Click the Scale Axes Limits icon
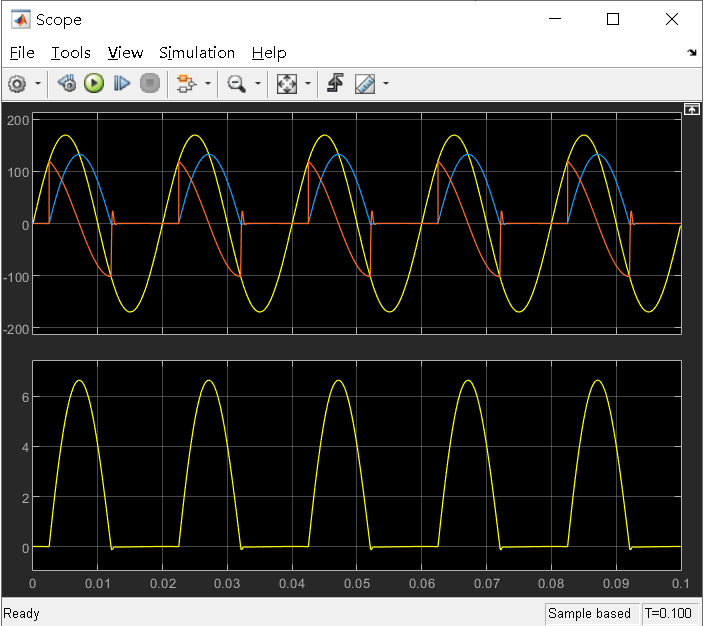The image size is (705, 626). [287, 84]
